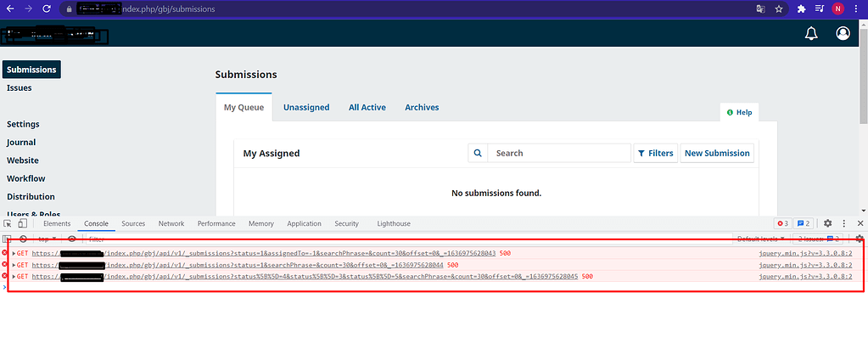Open the user profile menu
The width and height of the screenshot is (868, 343).
pyautogui.click(x=843, y=33)
